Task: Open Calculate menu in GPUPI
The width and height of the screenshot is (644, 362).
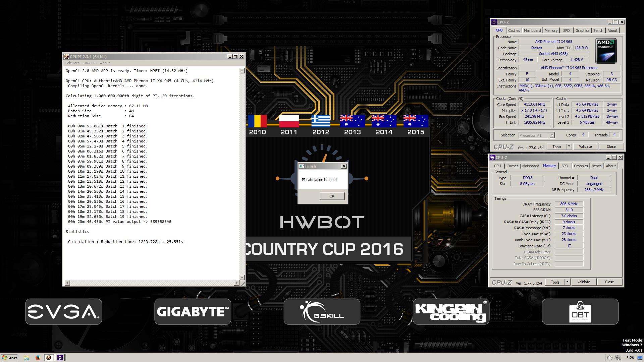Action: point(72,63)
